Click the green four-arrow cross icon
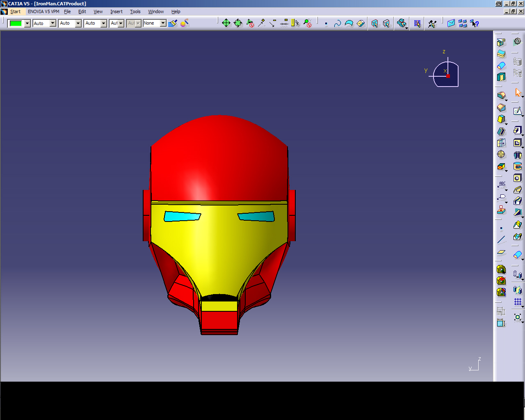Viewport: 525px width, 420px height. tap(226, 23)
